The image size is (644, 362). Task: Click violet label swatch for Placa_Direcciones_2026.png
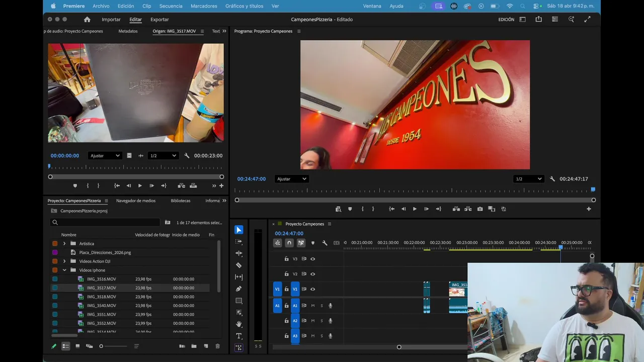[x=55, y=252]
